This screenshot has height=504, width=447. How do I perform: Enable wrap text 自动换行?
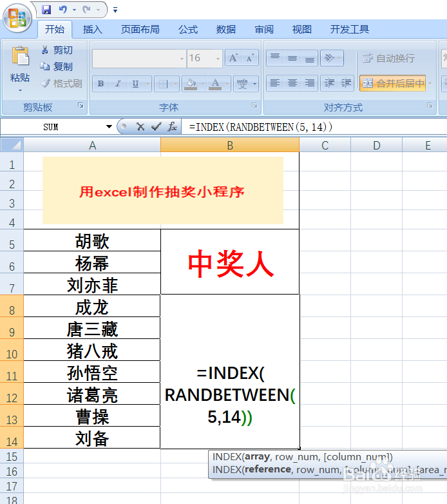click(x=388, y=58)
